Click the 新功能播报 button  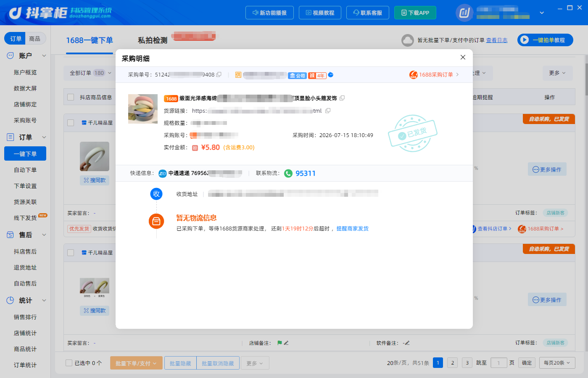click(x=269, y=13)
